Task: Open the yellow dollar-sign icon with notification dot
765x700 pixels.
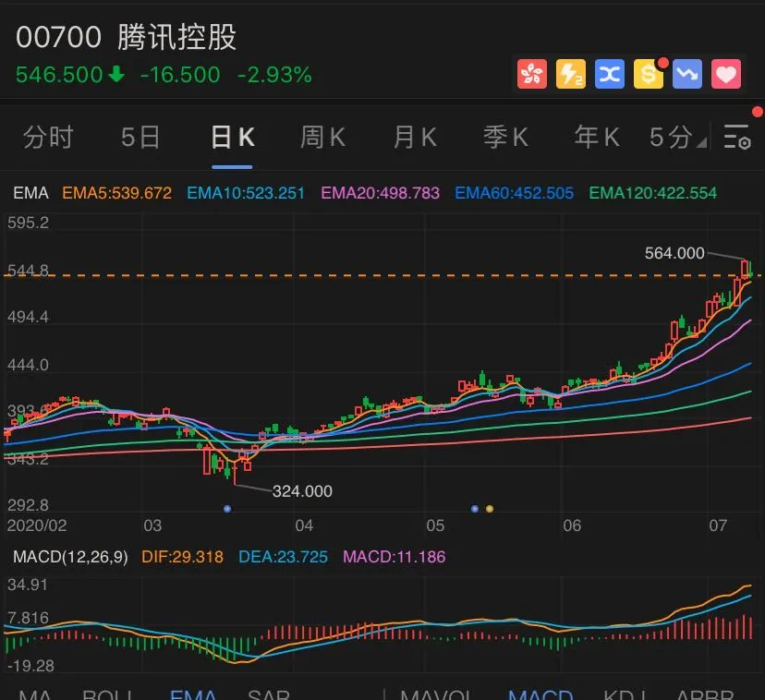Action: click(x=648, y=74)
